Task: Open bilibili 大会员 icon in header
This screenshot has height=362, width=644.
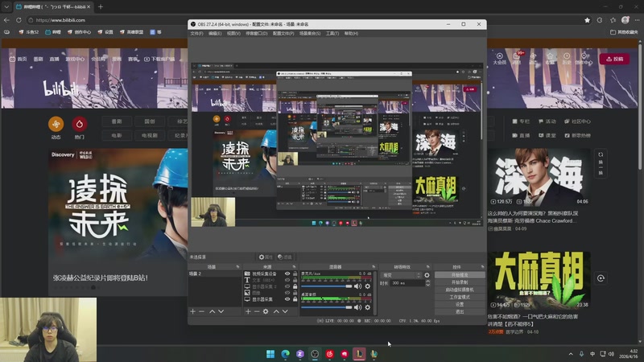Action: coord(499,59)
